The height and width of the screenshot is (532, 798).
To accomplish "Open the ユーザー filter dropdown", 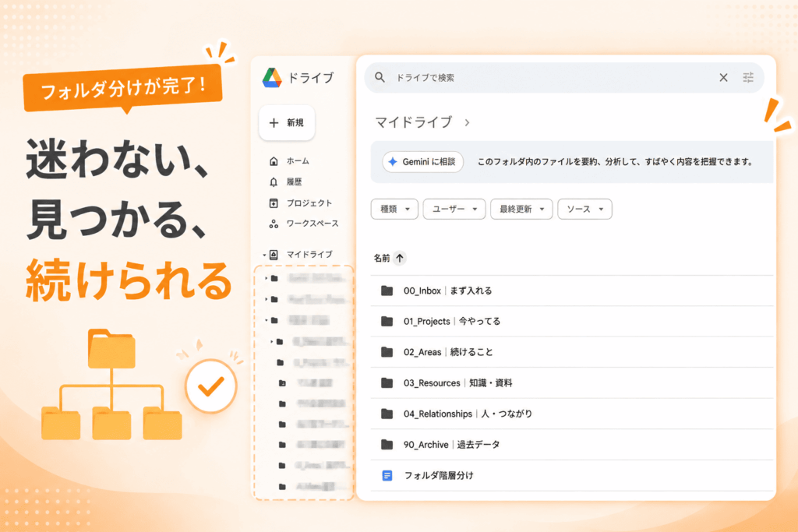I will coord(454,209).
